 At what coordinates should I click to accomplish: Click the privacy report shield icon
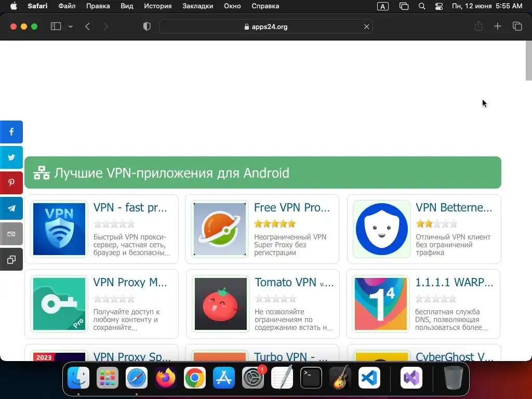point(147,26)
